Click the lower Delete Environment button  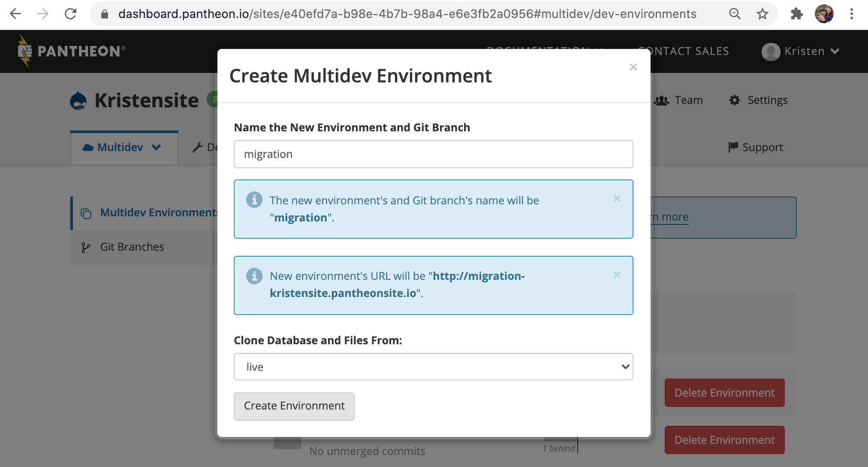(724, 440)
